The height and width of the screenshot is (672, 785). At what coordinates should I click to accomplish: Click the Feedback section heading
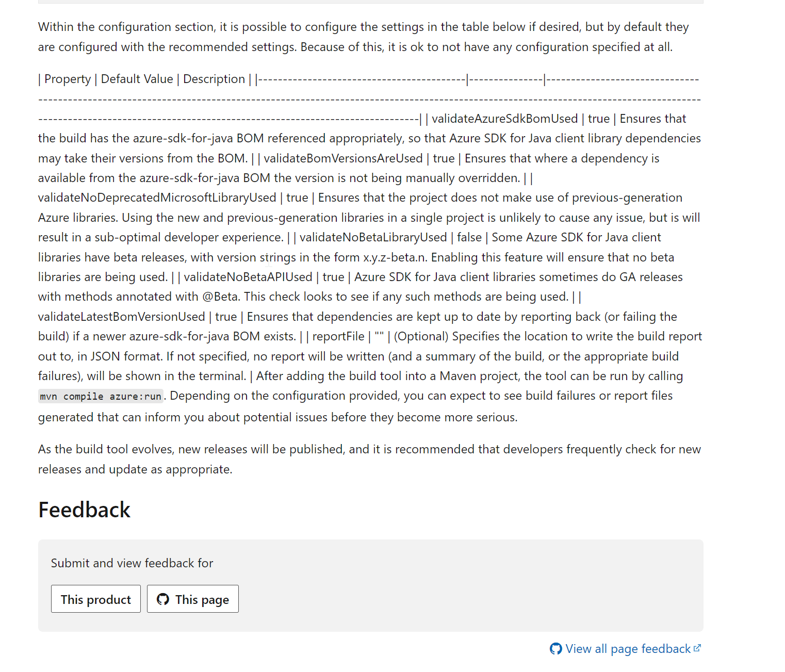pos(84,510)
